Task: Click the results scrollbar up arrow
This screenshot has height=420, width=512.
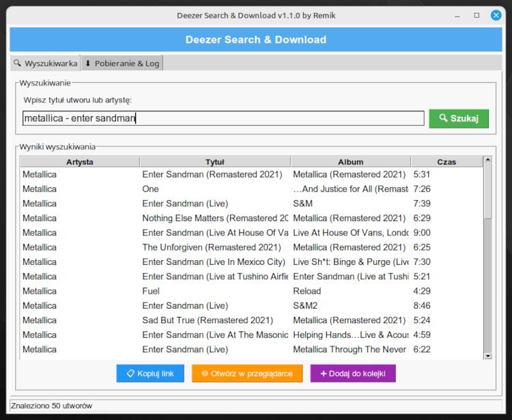Action: 487,160
